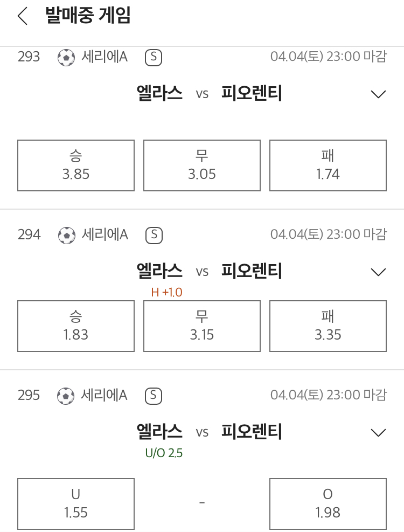This screenshot has width=404, height=532.
Task: Select 패 1.74 odds for game 293
Action: tap(328, 165)
